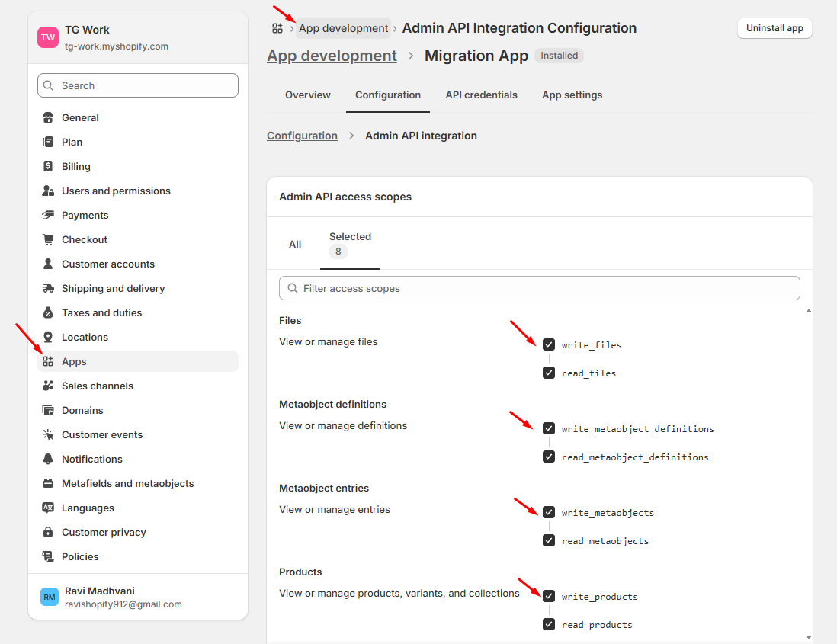The height and width of the screenshot is (644, 837).
Task: Click the magnifier icon in Filter access scopes
Action: click(293, 288)
